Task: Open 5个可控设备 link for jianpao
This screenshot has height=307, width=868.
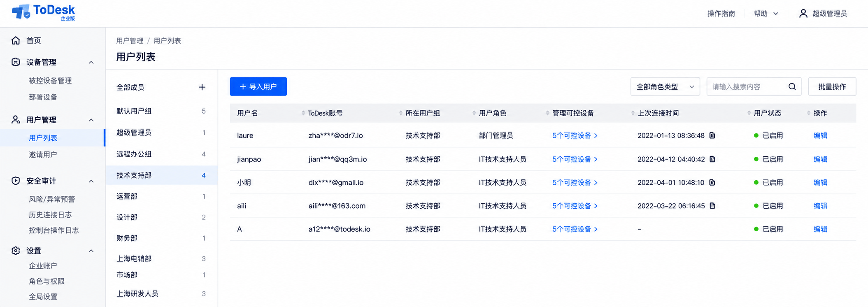Action: point(575,159)
